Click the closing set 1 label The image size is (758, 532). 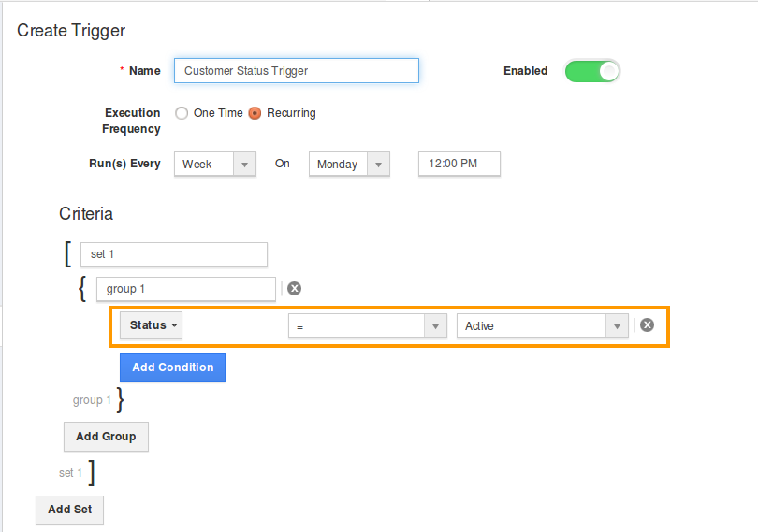click(x=70, y=473)
